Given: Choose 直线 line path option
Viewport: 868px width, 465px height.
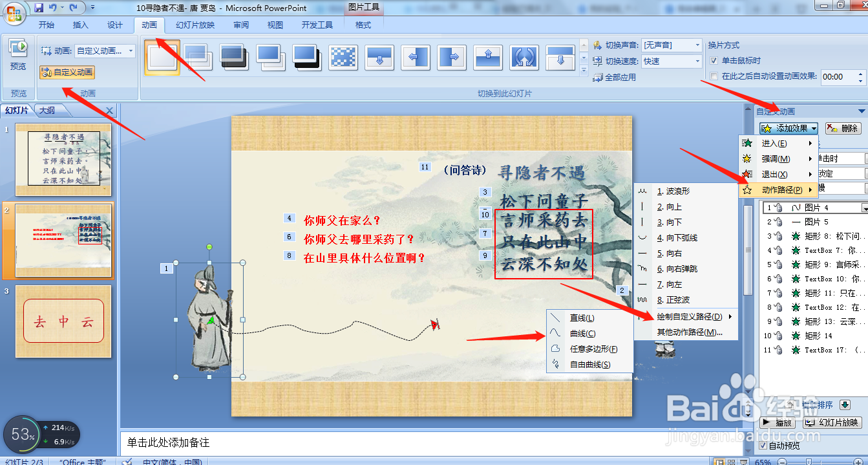Looking at the screenshot, I should click(x=589, y=318).
